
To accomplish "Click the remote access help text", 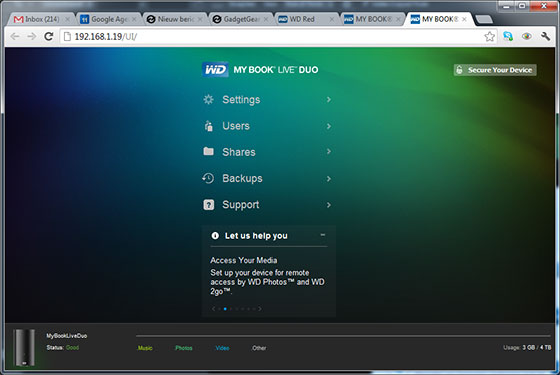I will [267, 282].
